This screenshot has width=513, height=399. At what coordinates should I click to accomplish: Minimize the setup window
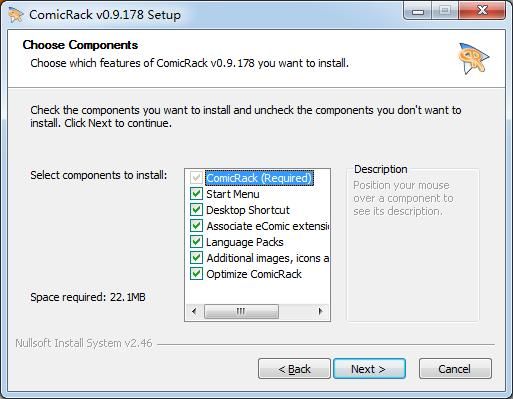pyautogui.click(x=418, y=11)
